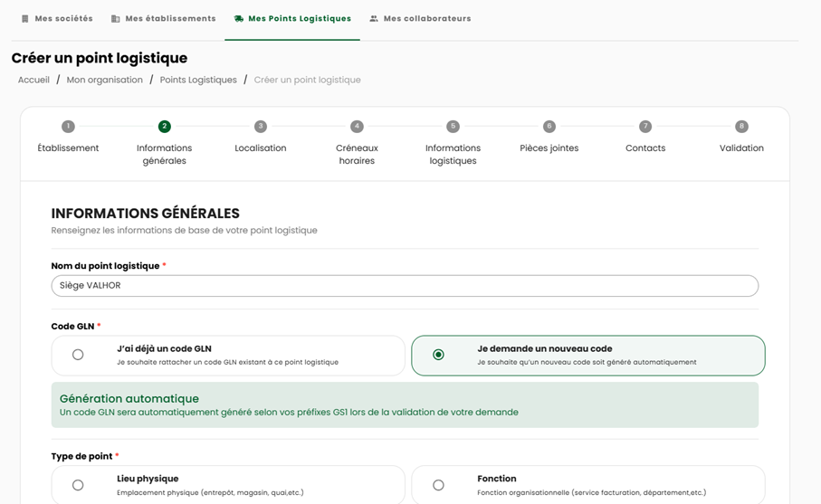This screenshot has height=504, width=821.
Task: Click the Code GLN field label
Action: 72,327
